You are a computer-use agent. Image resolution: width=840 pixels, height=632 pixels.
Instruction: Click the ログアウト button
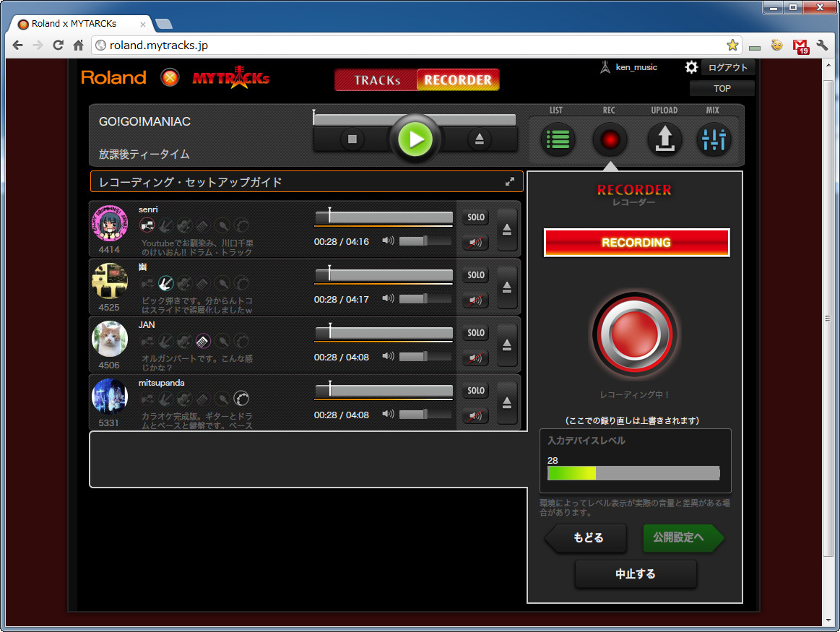pyautogui.click(x=727, y=67)
